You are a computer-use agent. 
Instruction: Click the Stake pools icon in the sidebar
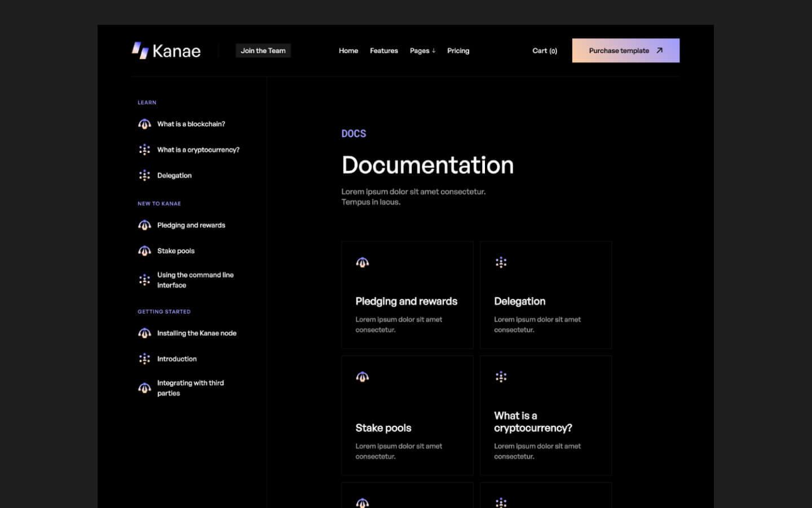(145, 251)
